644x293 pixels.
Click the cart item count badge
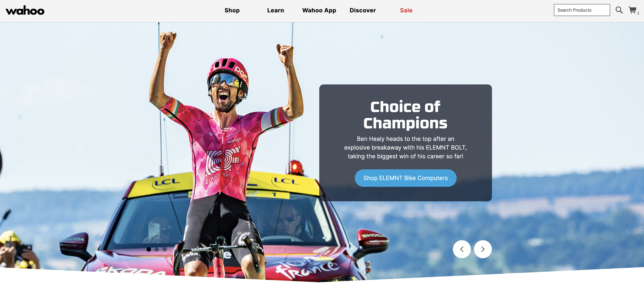[638, 13]
